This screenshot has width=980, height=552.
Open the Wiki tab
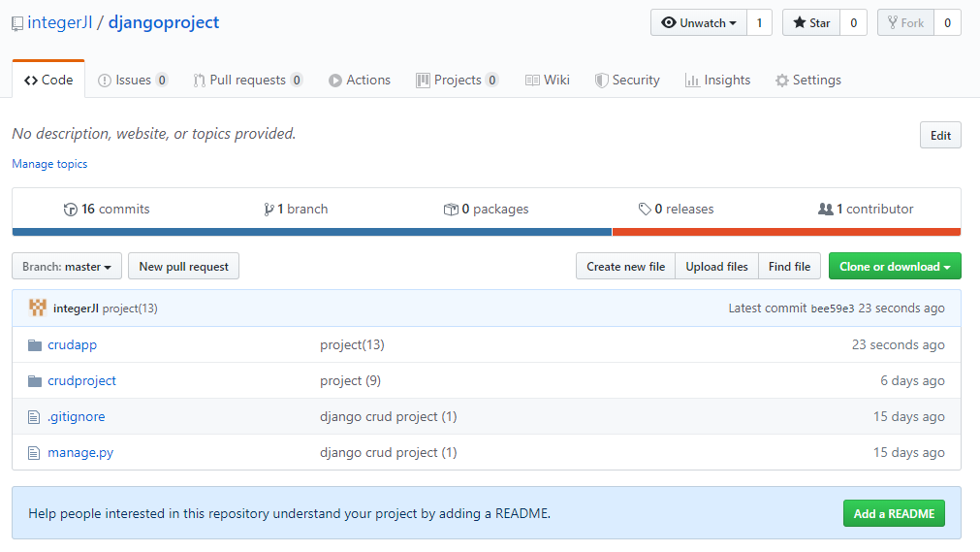tap(548, 81)
